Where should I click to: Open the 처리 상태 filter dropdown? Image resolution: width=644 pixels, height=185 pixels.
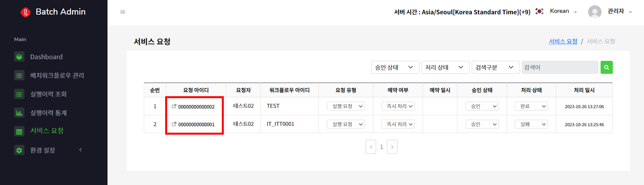point(445,67)
